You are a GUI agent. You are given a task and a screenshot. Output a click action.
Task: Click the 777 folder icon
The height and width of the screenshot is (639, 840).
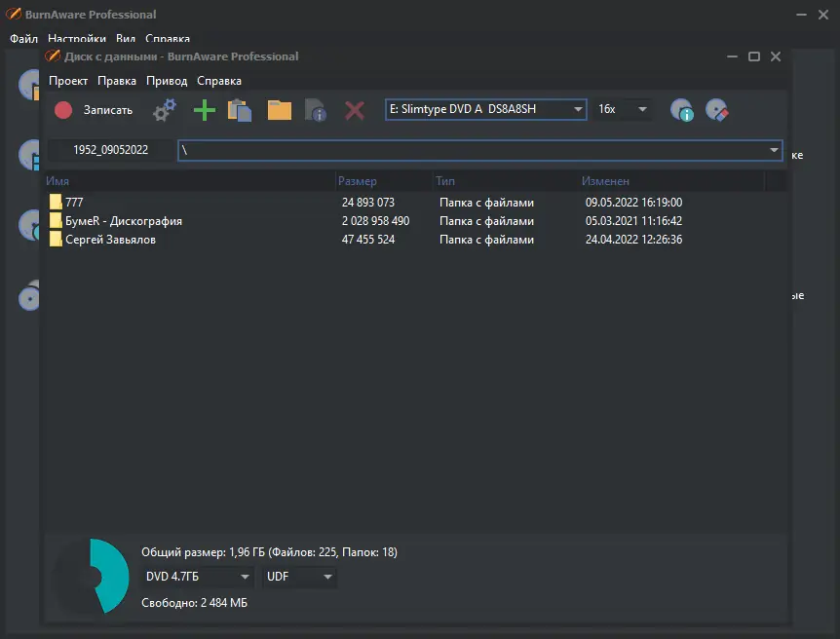tap(56, 202)
